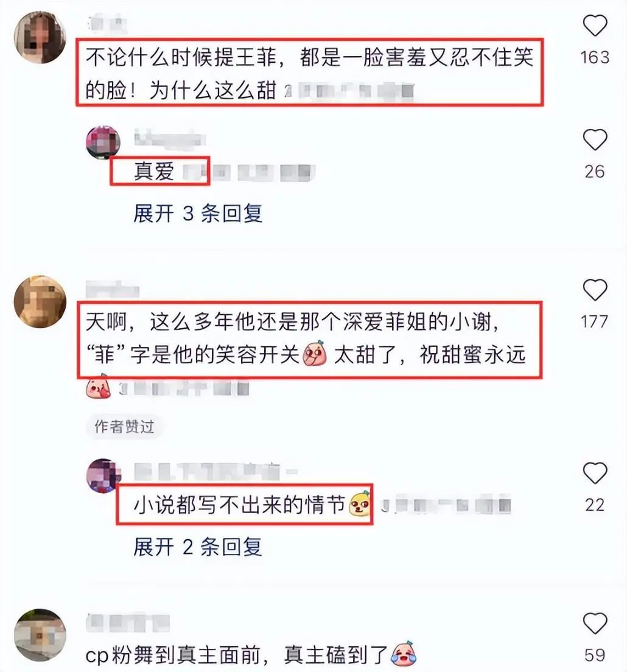Viewport: 627px width, 672px height.
Task: Open avatar of 小说都写不出来 reply author
Action: [x=103, y=476]
